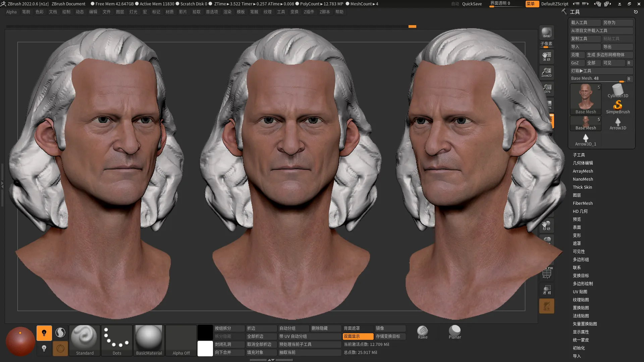Expand the 子工具 subtool section
This screenshot has width=644, height=362.
coord(579,155)
